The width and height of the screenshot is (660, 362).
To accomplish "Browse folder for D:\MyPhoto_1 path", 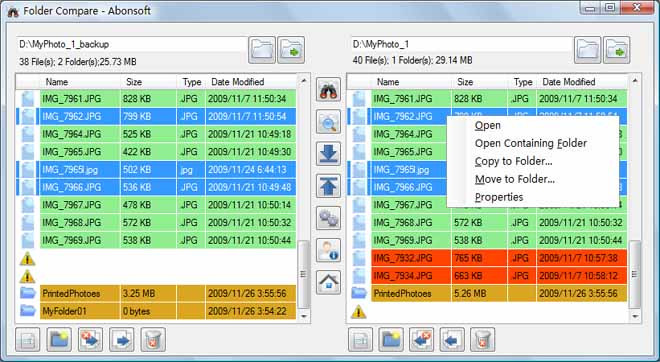I will [587, 50].
